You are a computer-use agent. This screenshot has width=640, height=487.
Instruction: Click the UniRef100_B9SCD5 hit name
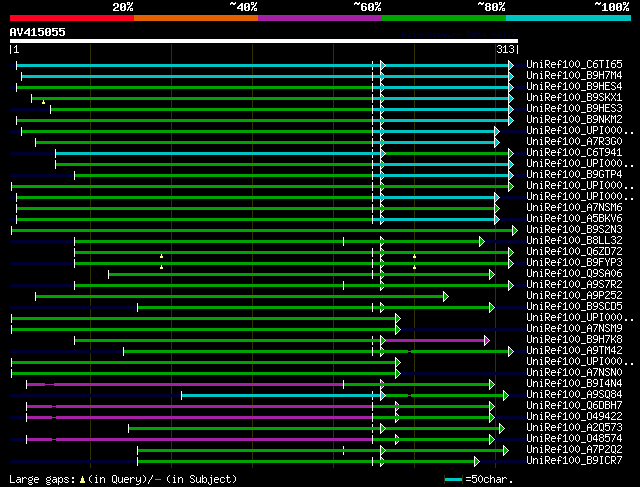(x=574, y=307)
